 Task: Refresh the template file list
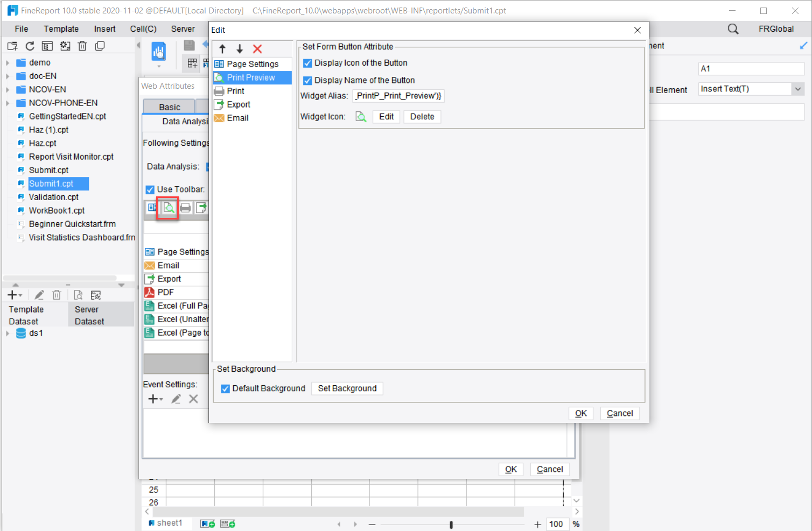pyautogui.click(x=30, y=46)
